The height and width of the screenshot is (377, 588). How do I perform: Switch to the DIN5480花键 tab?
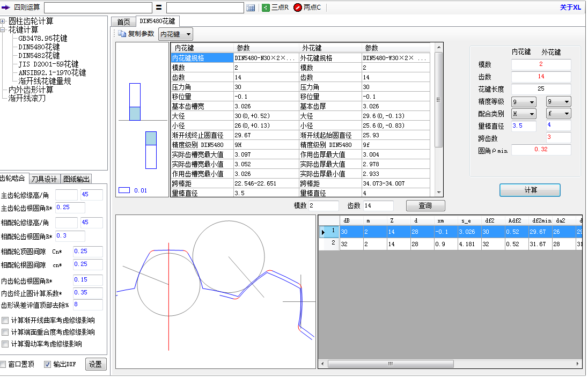click(x=157, y=21)
